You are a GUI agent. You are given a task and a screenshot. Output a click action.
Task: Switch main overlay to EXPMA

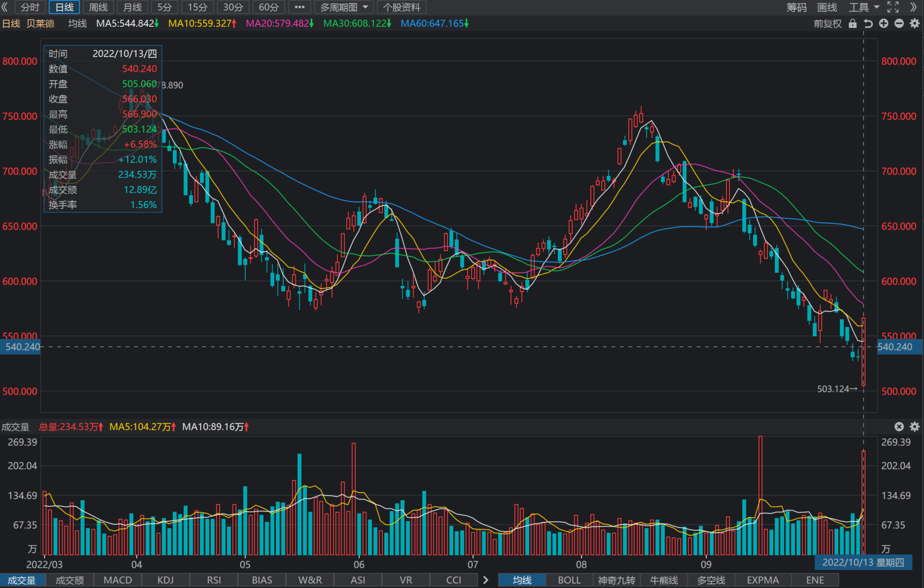[763, 580]
